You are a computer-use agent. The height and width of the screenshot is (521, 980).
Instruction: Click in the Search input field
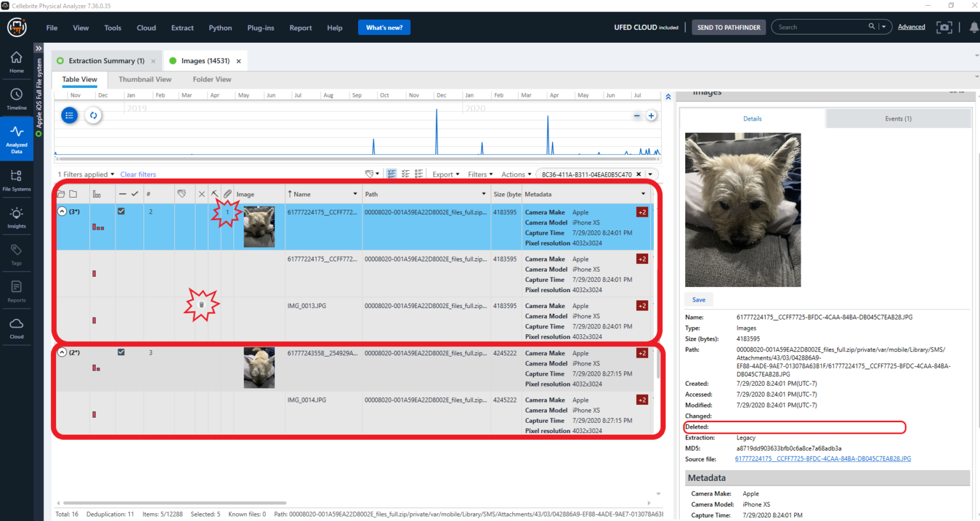820,27
